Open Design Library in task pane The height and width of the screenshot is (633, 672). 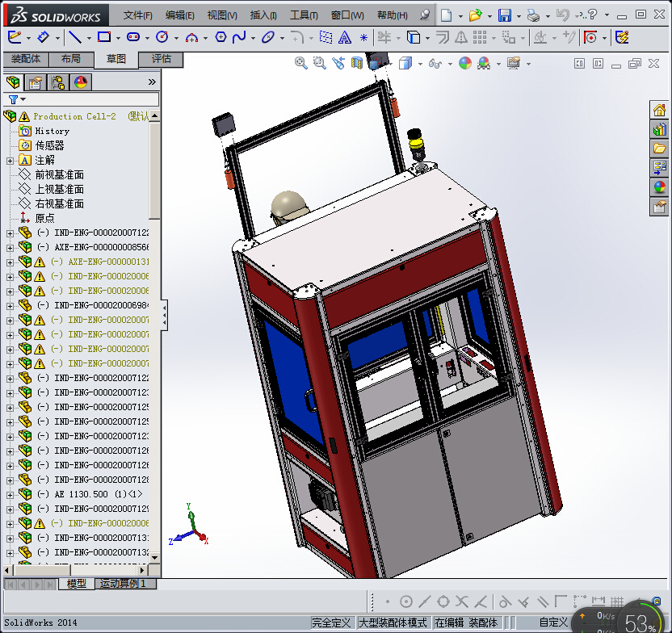point(659,129)
